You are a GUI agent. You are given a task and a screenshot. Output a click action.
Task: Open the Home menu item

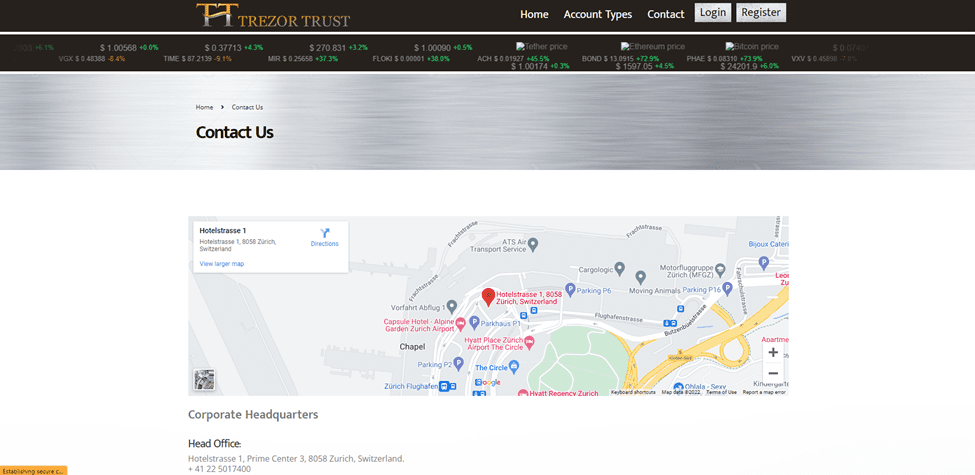point(534,14)
